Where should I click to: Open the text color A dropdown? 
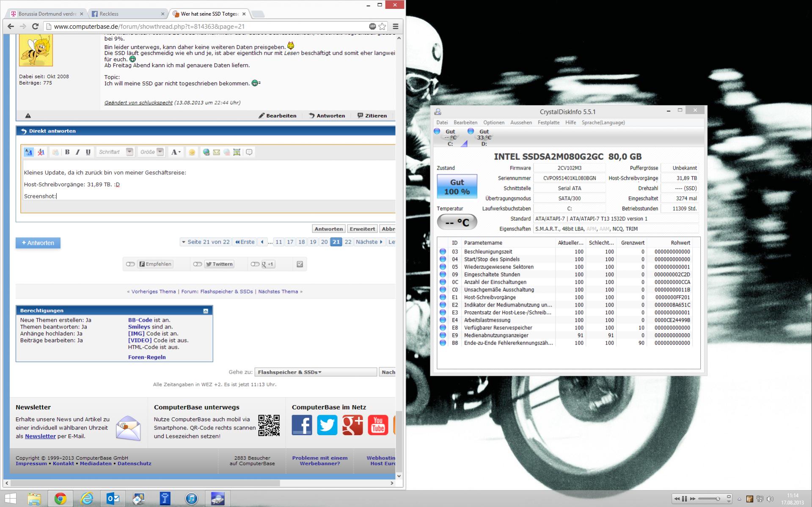tap(176, 152)
